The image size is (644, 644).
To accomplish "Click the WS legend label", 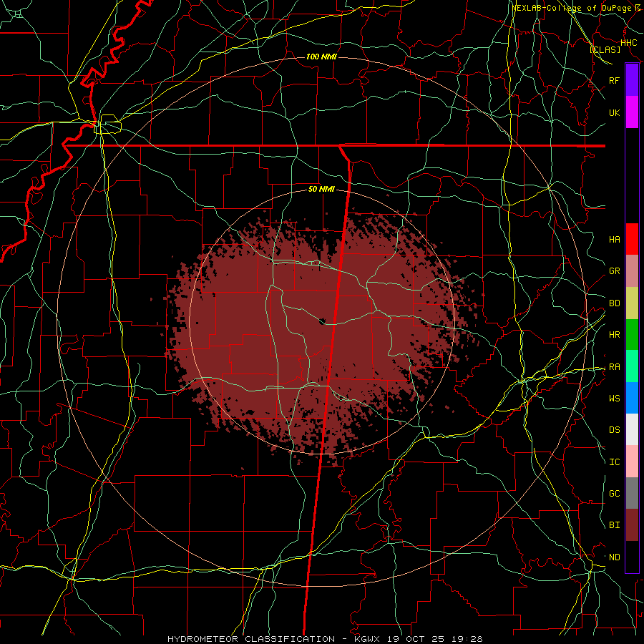I will [614, 398].
